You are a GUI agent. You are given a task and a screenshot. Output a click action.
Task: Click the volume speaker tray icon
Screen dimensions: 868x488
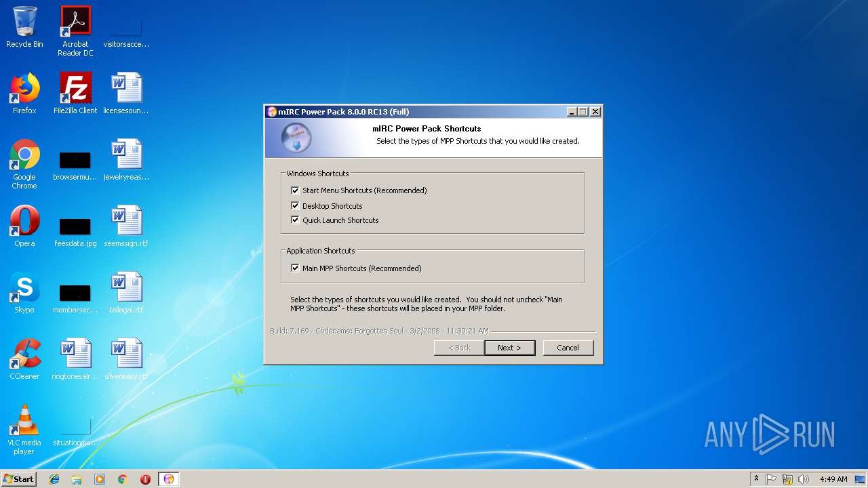(804, 479)
